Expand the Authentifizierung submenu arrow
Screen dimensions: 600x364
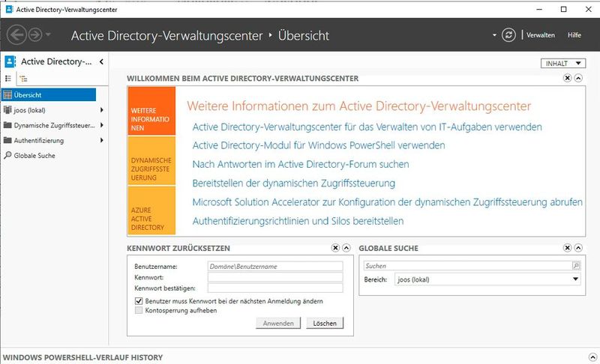102,140
